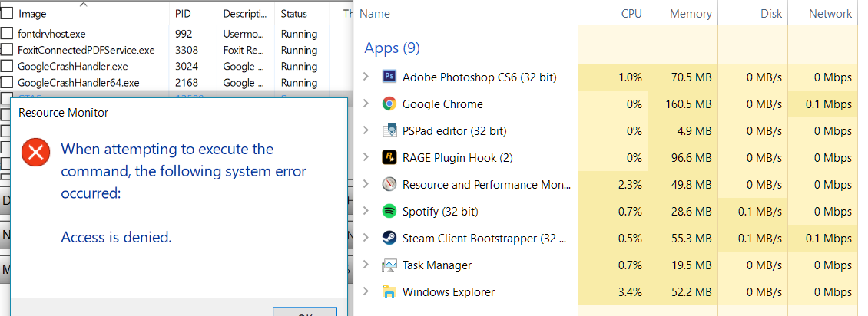Click the Steam Client Bootstrapper icon
868x316 pixels.
pyautogui.click(x=389, y=238)
